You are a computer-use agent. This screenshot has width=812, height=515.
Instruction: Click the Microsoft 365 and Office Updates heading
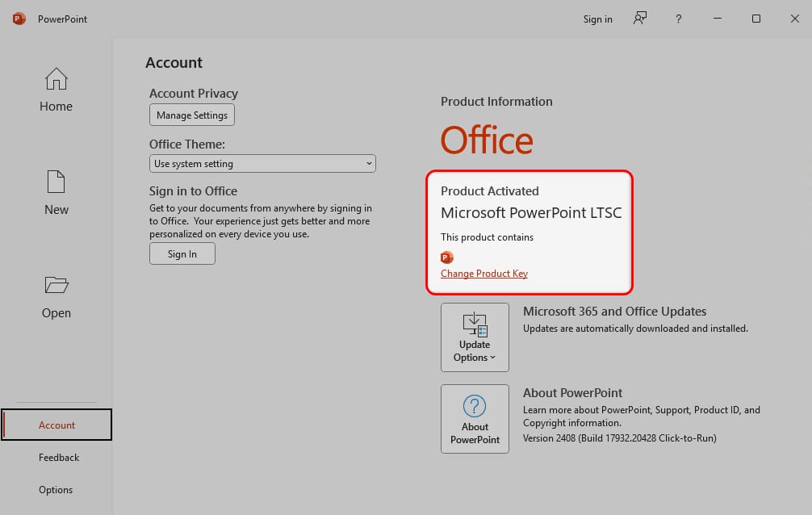click(x=615, y=312)
